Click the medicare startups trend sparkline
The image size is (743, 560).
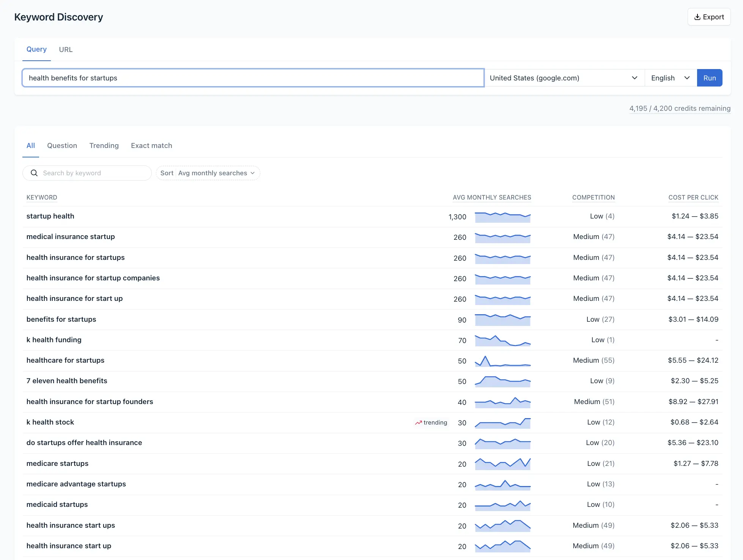pos(502,464)
